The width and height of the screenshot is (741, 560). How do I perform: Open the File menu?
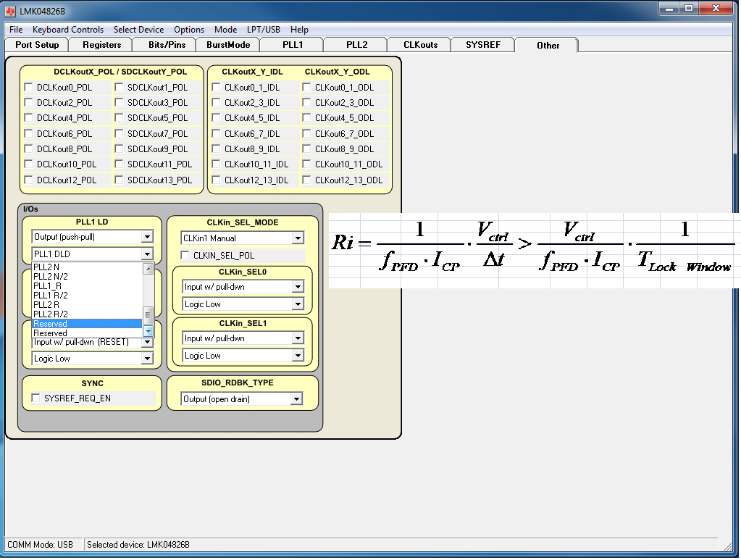point(16,29)
